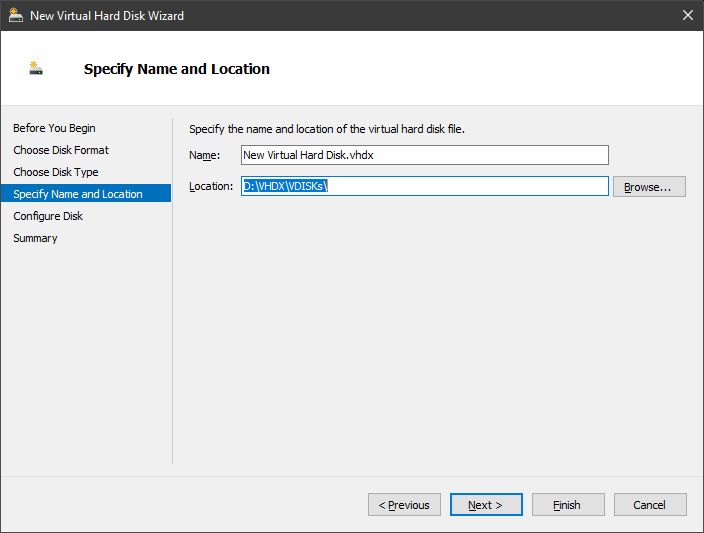
Task: Continue with the Next button
Action: point(486,505)
